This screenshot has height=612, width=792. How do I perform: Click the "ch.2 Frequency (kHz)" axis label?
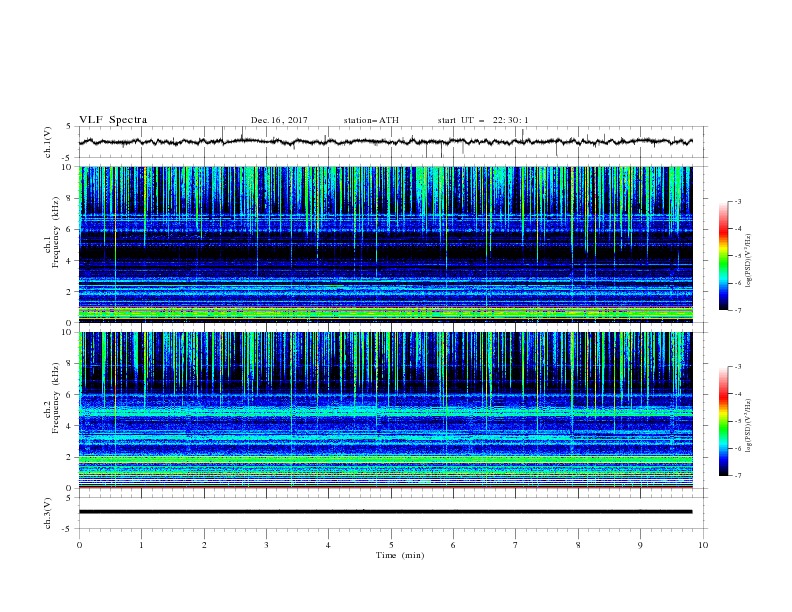pos(51,398)
